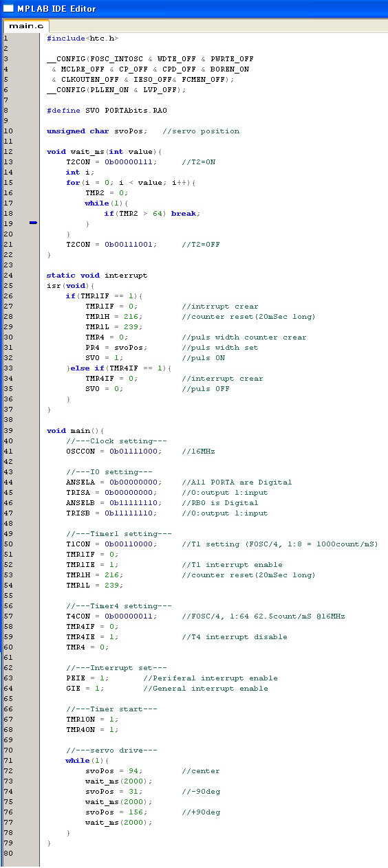Screen dimensions: 388x868
Task: Click the static void interrupt line
Action: pyautogui.click(x=97, y=276)
